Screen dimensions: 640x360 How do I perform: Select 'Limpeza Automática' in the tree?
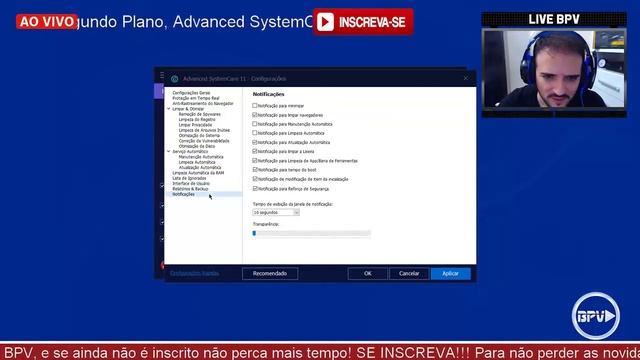coord(197,162)
